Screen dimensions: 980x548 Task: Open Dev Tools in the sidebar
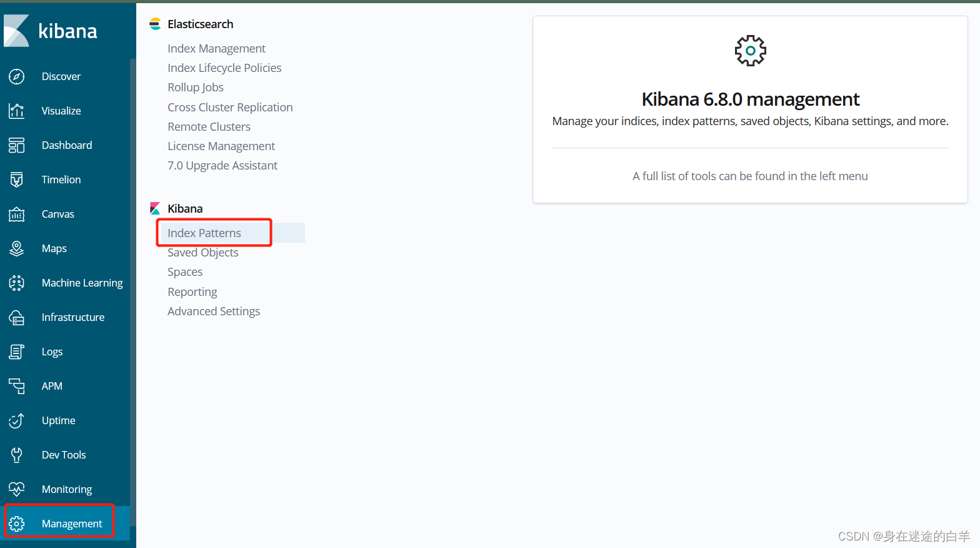click(64, 455)
